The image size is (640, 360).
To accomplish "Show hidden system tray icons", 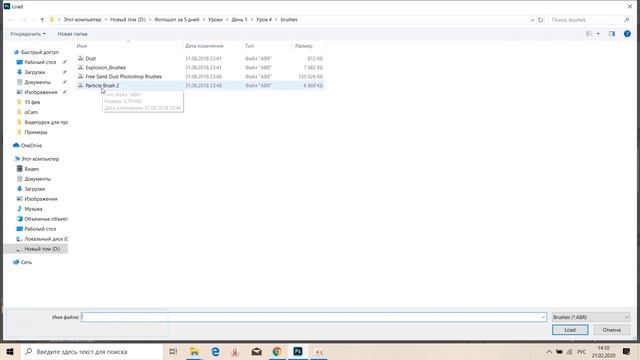I will [549, 351].
